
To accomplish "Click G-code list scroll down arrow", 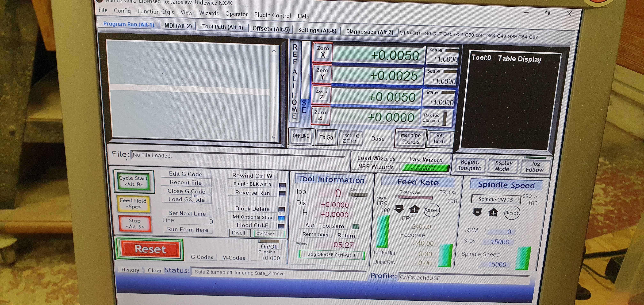I will click(273, 137).
